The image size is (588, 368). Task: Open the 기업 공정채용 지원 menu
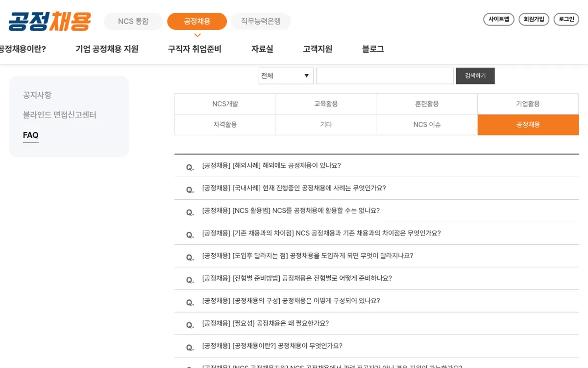[x=107, y=49]
